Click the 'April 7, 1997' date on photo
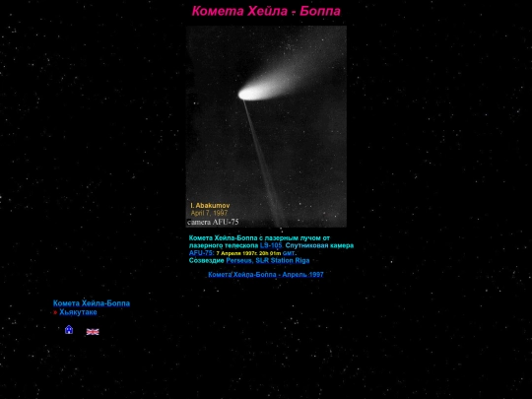Viewport: 532px width, 399px height. 209,213
